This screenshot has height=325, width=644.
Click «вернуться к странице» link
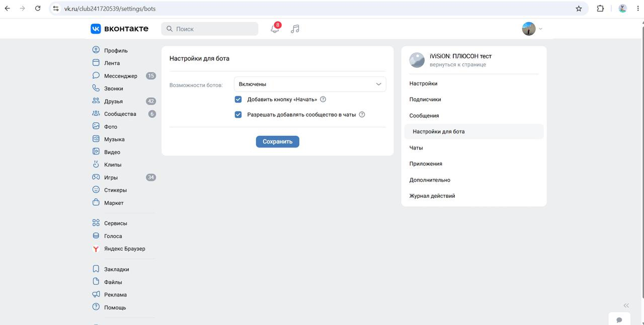point(458,64)
